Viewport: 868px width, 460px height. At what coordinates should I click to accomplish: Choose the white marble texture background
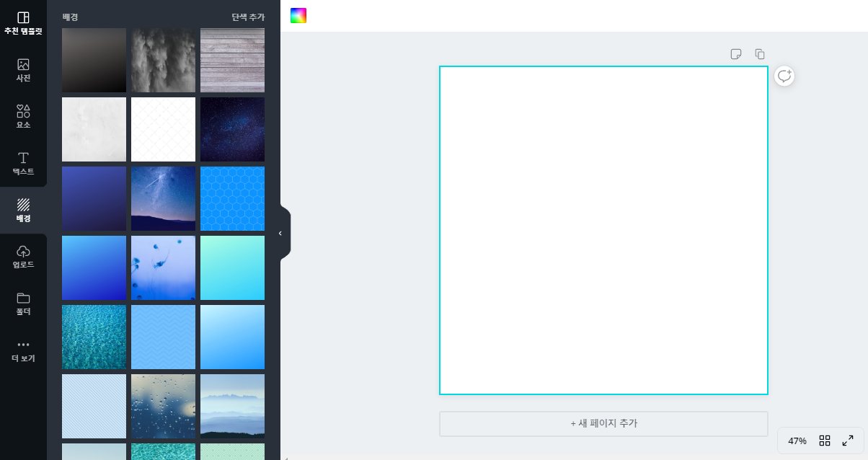click(94, 129)
